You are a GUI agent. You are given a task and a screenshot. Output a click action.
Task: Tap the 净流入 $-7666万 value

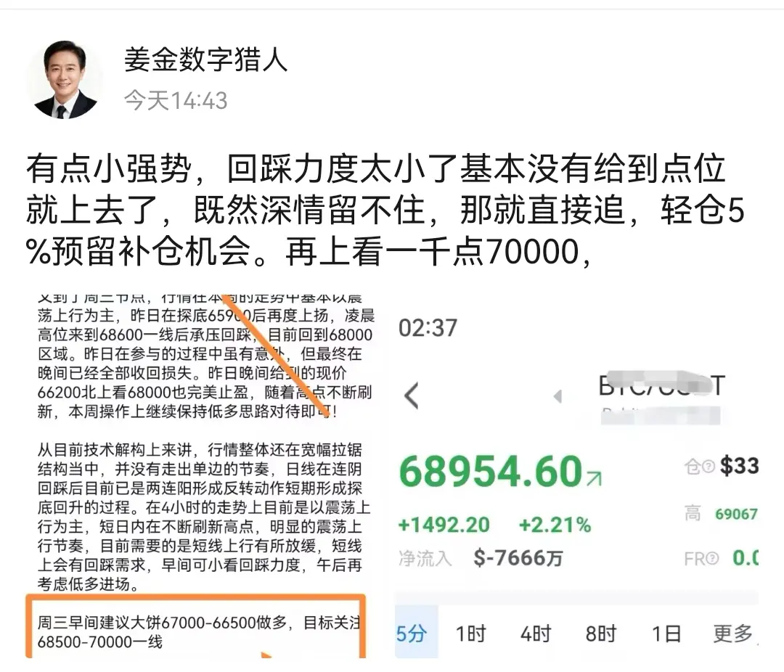pyautogui.click(x=518, y=558)
